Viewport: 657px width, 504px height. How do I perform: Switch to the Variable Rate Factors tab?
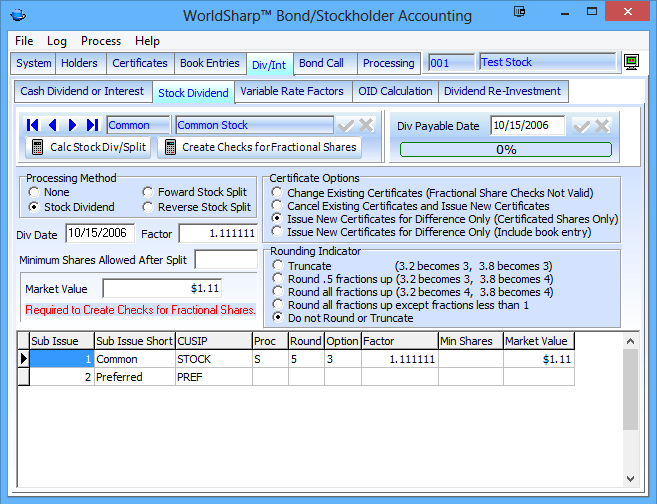pos(292,91)
